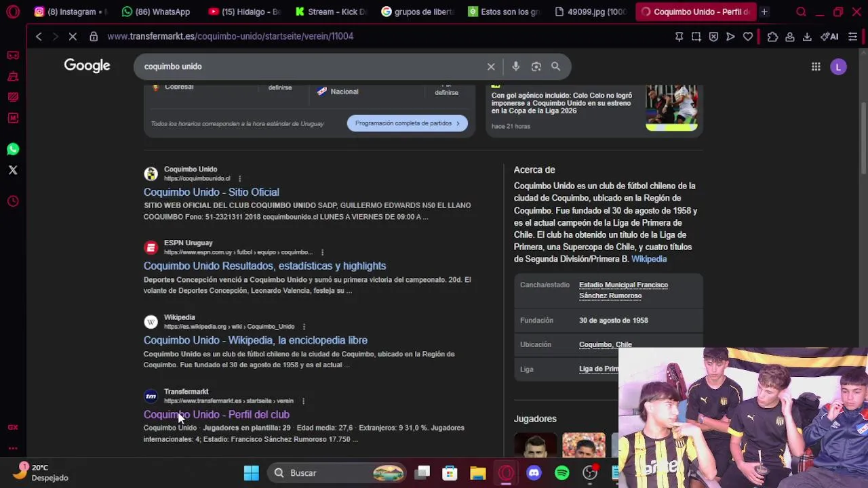868x488 pixels.
Task: Open options for the Transfermarkt result
Action: pos(303,401)
